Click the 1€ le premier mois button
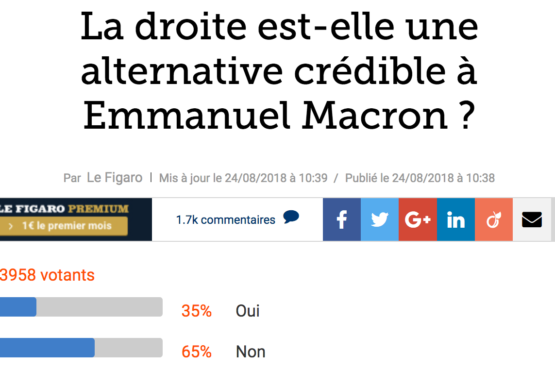This screenshot has height=370, width=555. [x=64, y=226]
